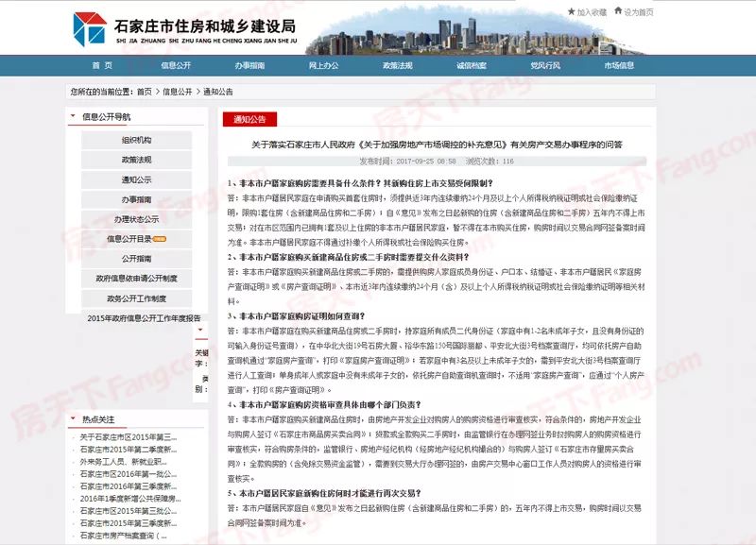Screen dimensions: 756x545
Task: Click question 1 heading 非本市户籍家庭购房需要具备什么条件
Action: [x=360, y=183]
